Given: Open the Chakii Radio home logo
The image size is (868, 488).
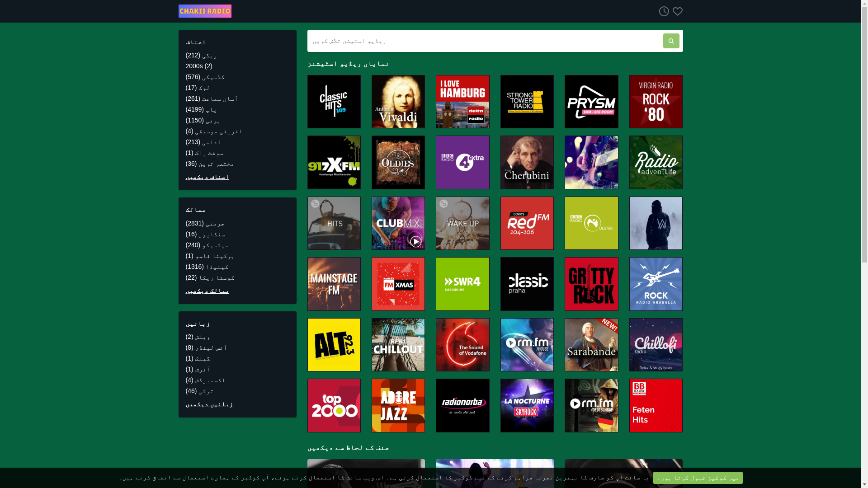Looking at the screenshot, I should tap(205, 11).
